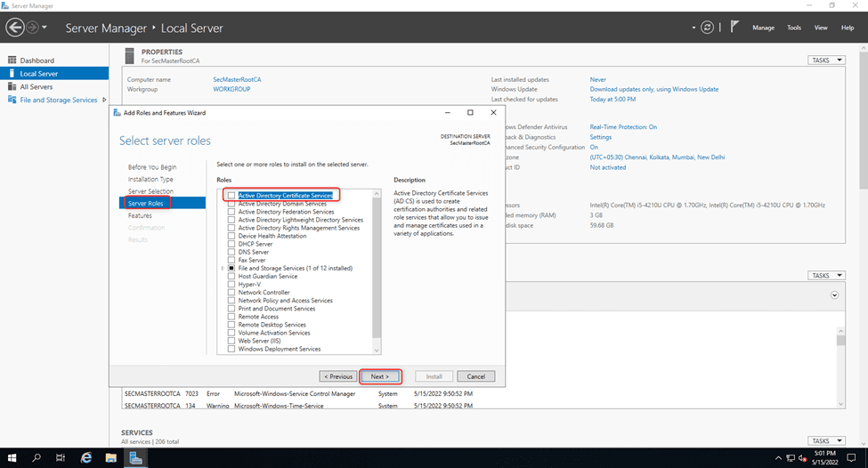Click Real-Time Protection: On link
The image size is (868, 468).
(623, 126)
